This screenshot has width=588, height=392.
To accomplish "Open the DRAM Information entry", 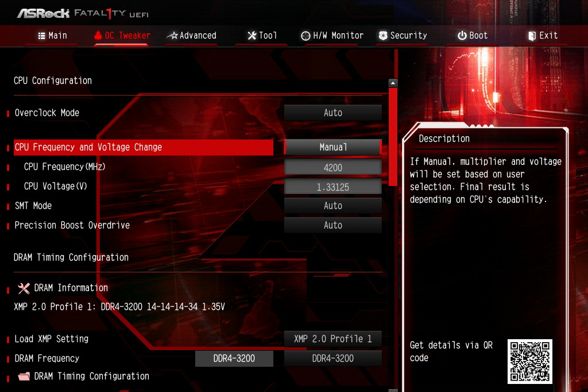I will [63, 288].
